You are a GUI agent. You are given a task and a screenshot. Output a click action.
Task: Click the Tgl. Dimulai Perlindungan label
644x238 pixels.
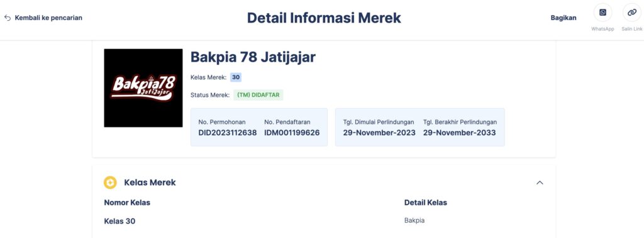pos(378,122)
